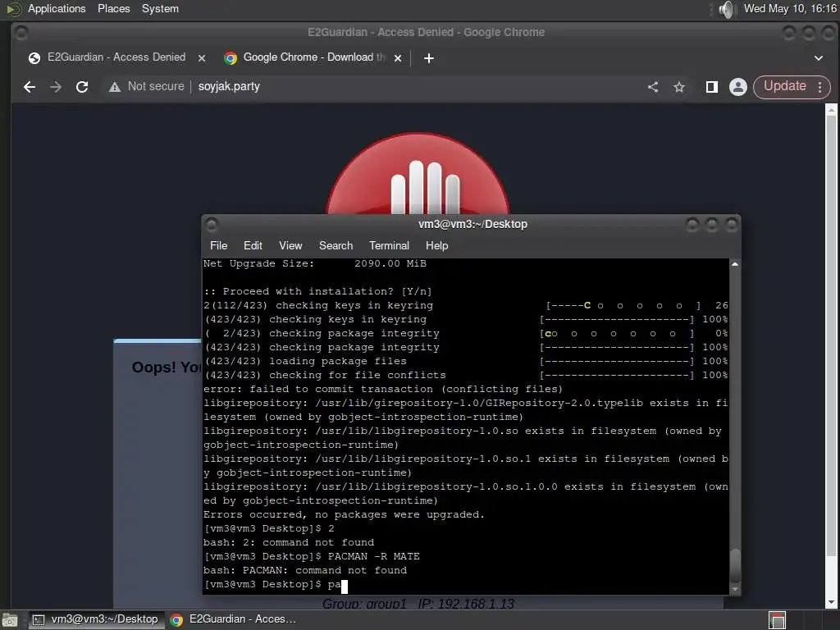Open the Applications menu
The image size is (840, 630).
click(57, 8)
